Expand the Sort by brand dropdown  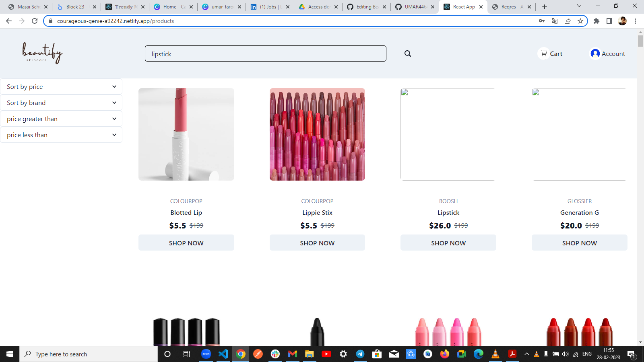click(61, 103)
